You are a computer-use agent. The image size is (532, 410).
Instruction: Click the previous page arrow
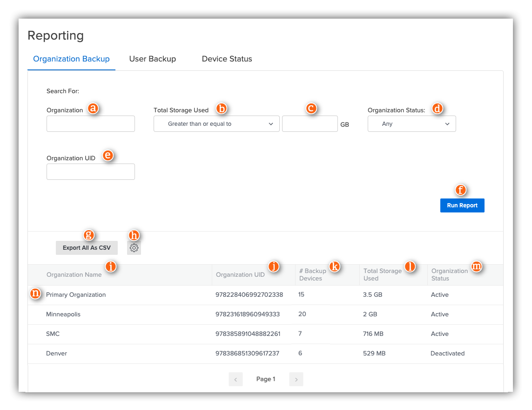236,379
